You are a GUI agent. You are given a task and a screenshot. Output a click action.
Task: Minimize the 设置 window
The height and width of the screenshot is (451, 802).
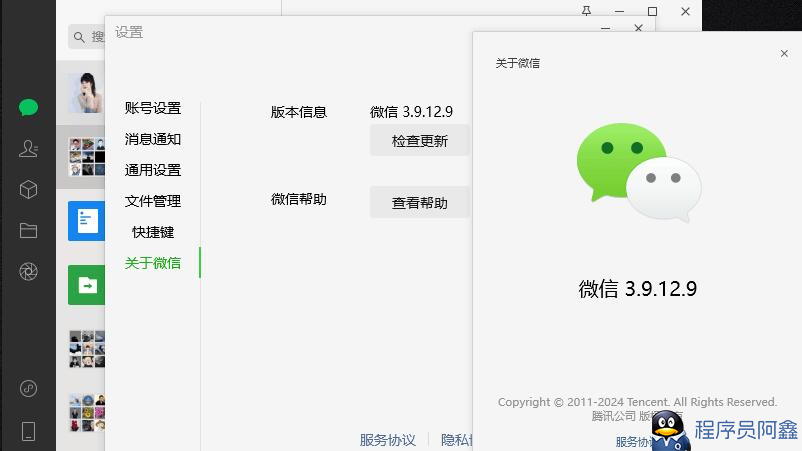[605, 29]
